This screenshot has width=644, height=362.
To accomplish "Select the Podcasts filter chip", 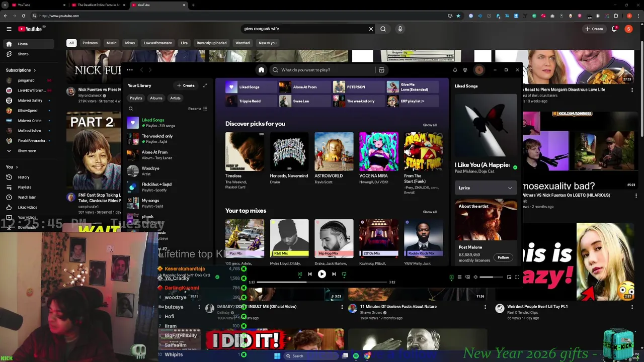I will pyautogui.click(x=90, y=43).
